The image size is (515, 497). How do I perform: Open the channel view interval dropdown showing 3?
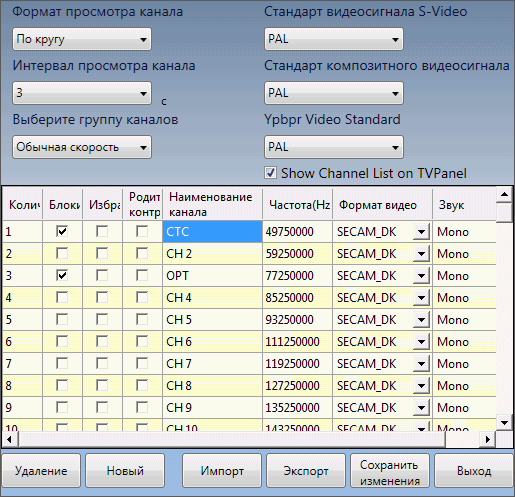click(x=82, y=93)
